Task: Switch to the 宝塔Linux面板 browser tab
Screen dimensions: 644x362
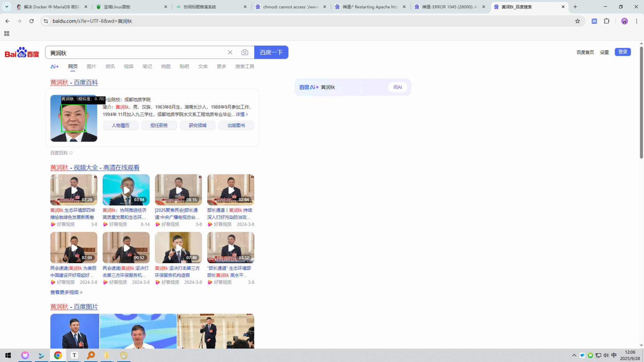Action: click(x=129, y=7)
